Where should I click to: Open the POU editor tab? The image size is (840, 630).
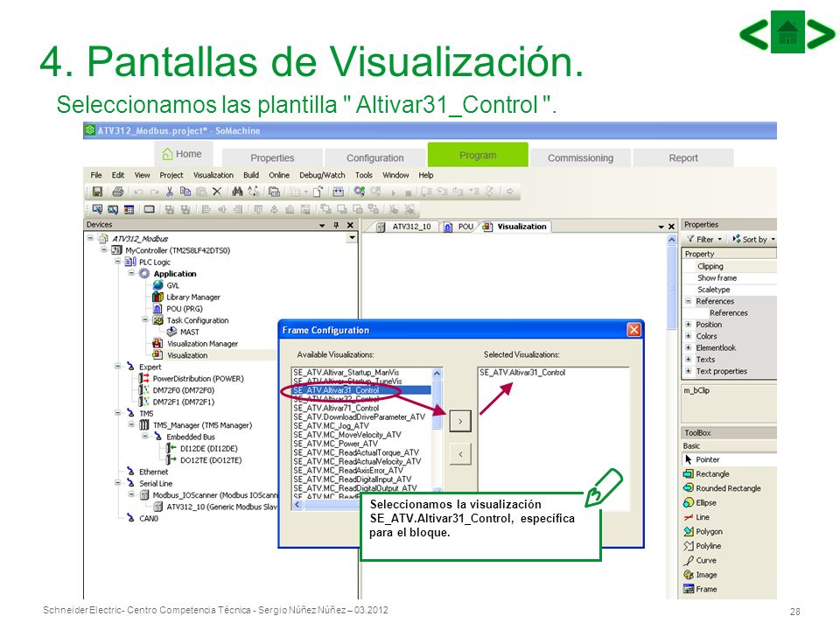pyautogui.click(x=459, y=227)
